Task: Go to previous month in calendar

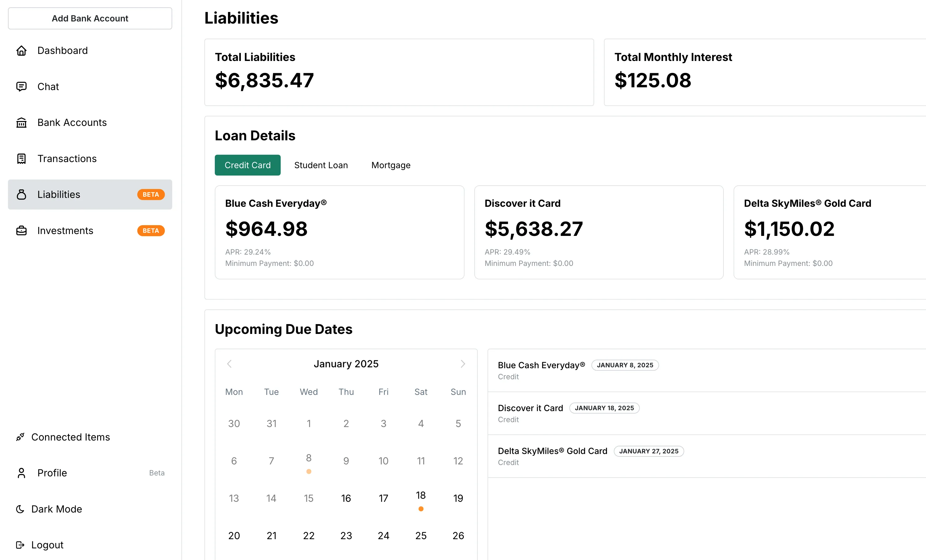Action: coord(229,363)
